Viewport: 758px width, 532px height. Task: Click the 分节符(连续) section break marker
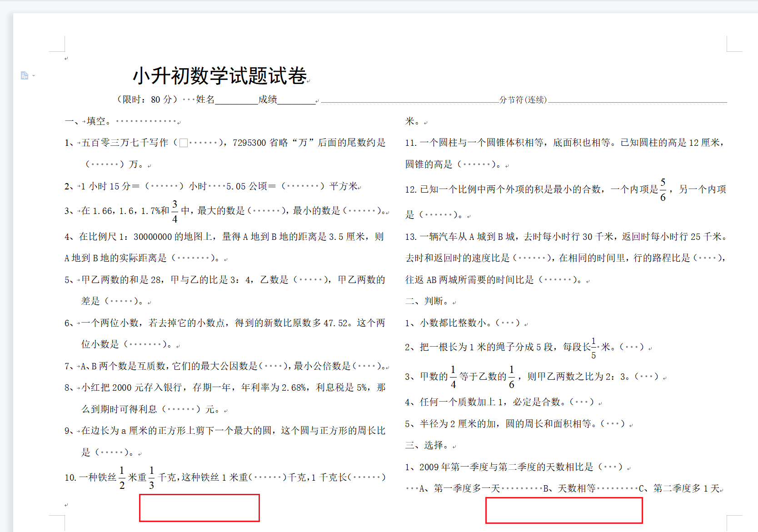point(523,100)
